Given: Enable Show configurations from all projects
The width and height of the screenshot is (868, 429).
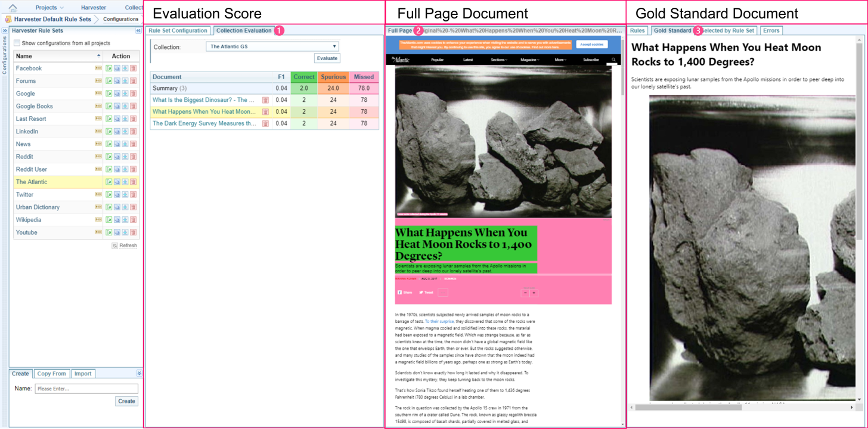Looking at the screenshot, I should [17, 43].
